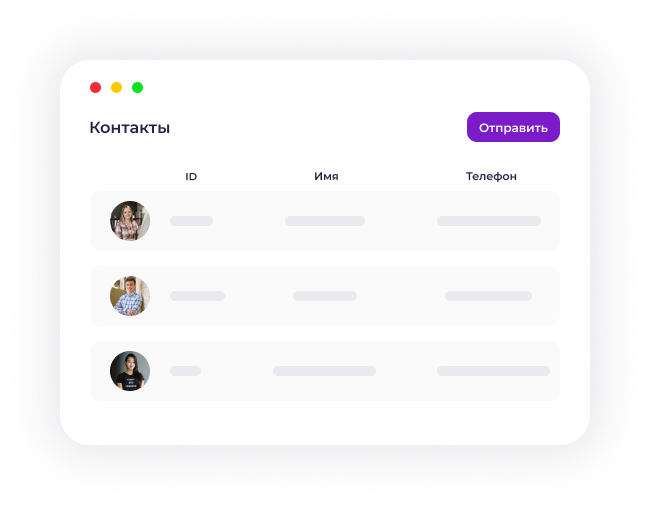Open avatar of woman in black t-shirt
The height and width of the screenshot is (505, 650).
pyautogui.click(x=130, y=371)
